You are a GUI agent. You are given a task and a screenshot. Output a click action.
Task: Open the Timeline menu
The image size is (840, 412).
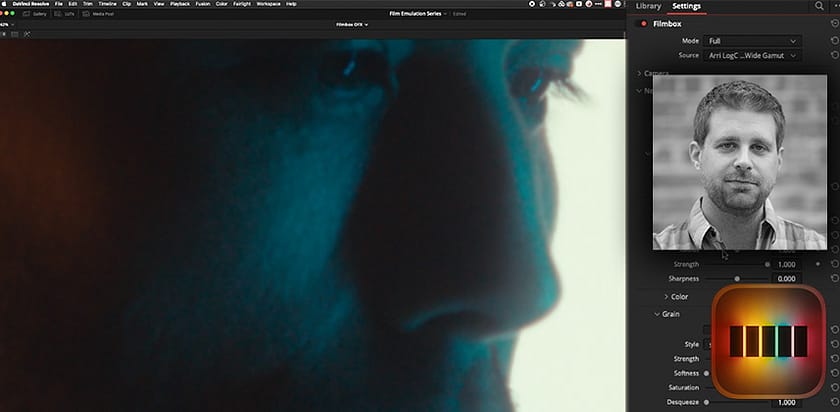point(108,4)
